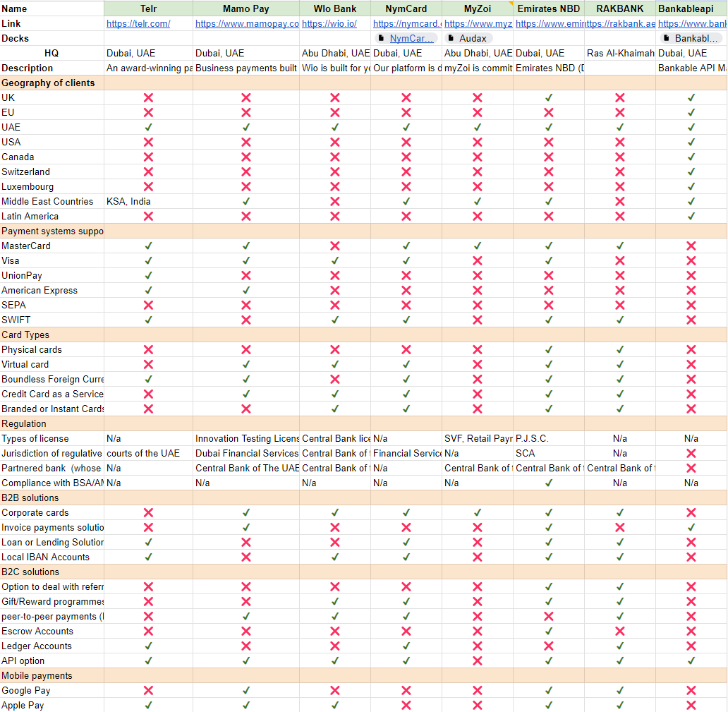728x712 pixels.
Task: Select Telr's red cross in UK row
Action: (x=148, y=97)
